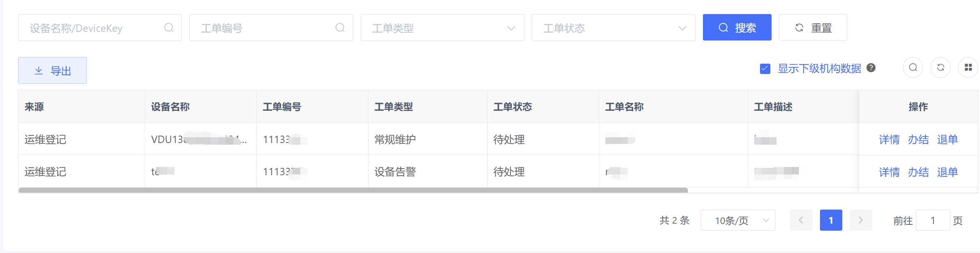Go to next page arrow
This screenshot has height=253, width=980.
(860, 220)
